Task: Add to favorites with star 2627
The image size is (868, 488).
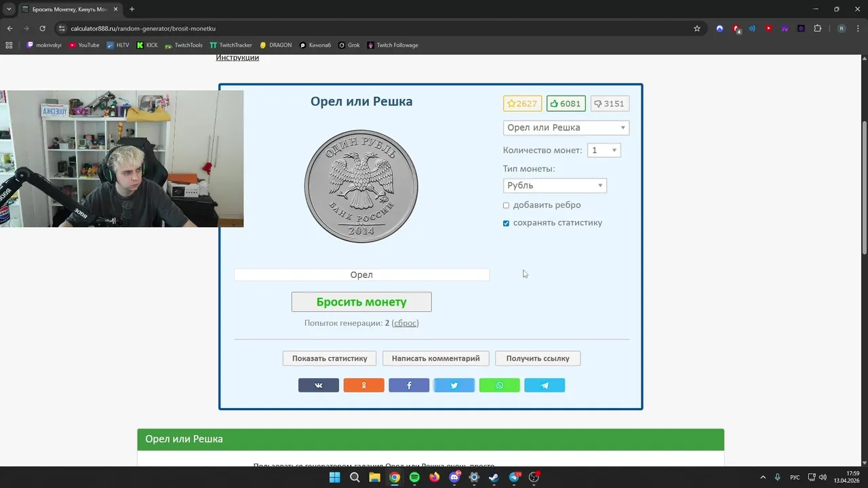Action: (522, 104)
